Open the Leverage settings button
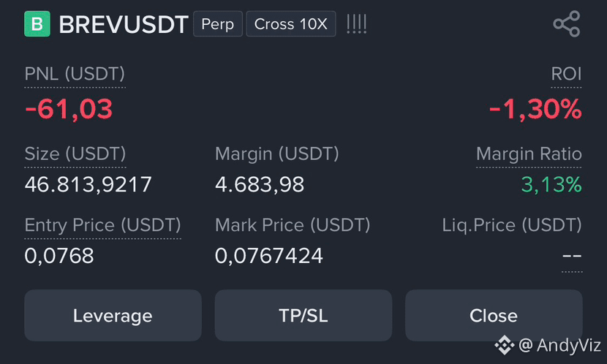The width and height of the screenshot is (607, 364). coord(113,315)
